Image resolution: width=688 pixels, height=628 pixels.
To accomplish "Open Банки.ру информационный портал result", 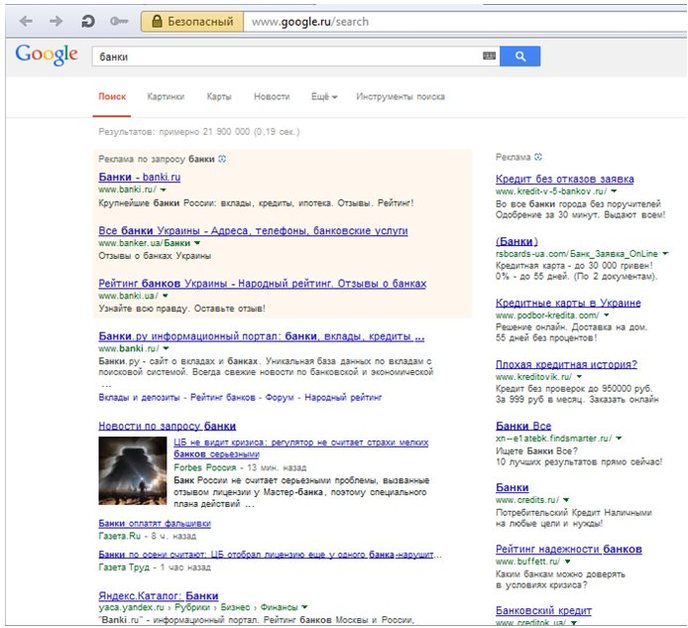I will pos(262,336).
